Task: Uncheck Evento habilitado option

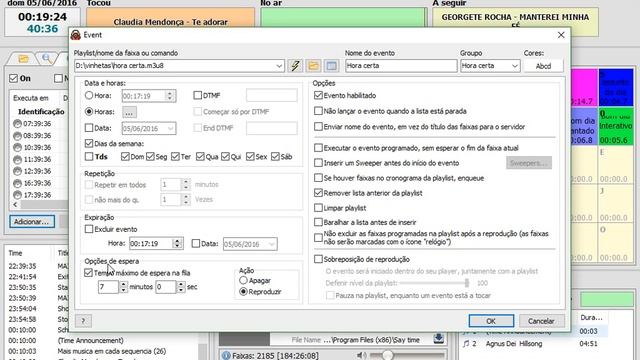Action: (x=318, y=95)
